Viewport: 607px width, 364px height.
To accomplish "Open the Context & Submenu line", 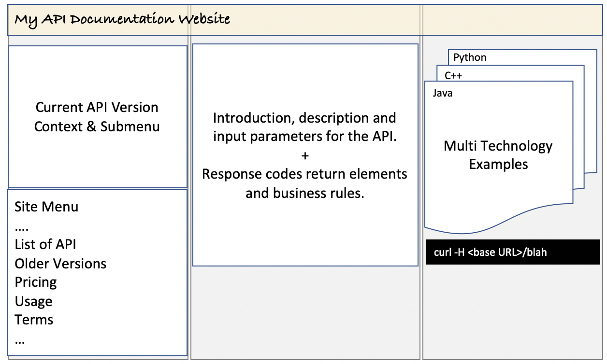I will click(x=97, y=126).
